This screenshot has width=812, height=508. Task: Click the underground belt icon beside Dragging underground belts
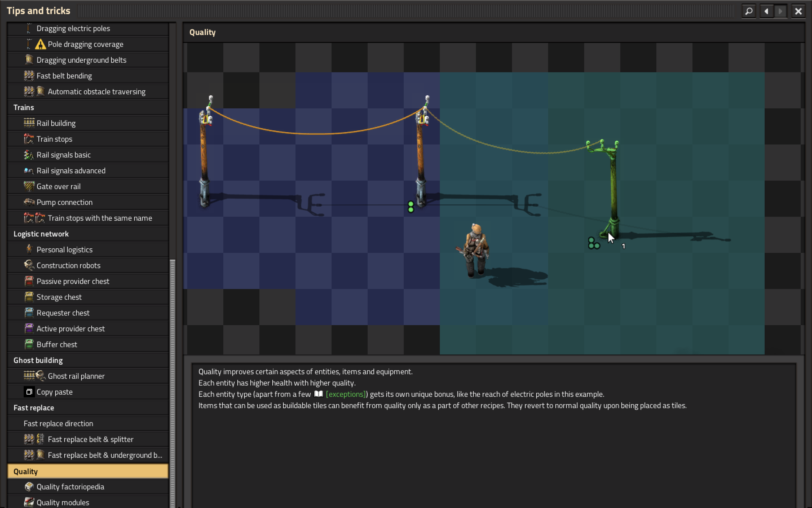click(29, 60)
